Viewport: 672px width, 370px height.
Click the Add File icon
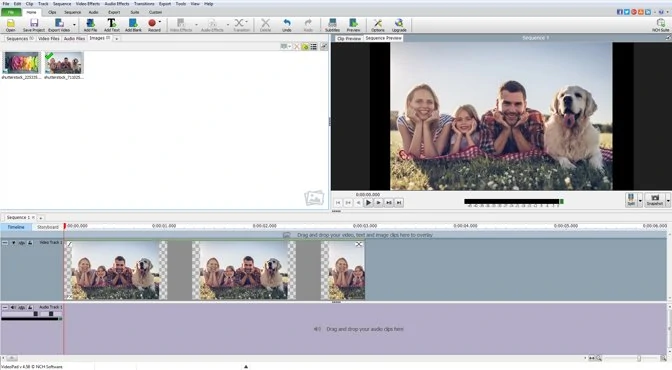(x=90, y=25)
